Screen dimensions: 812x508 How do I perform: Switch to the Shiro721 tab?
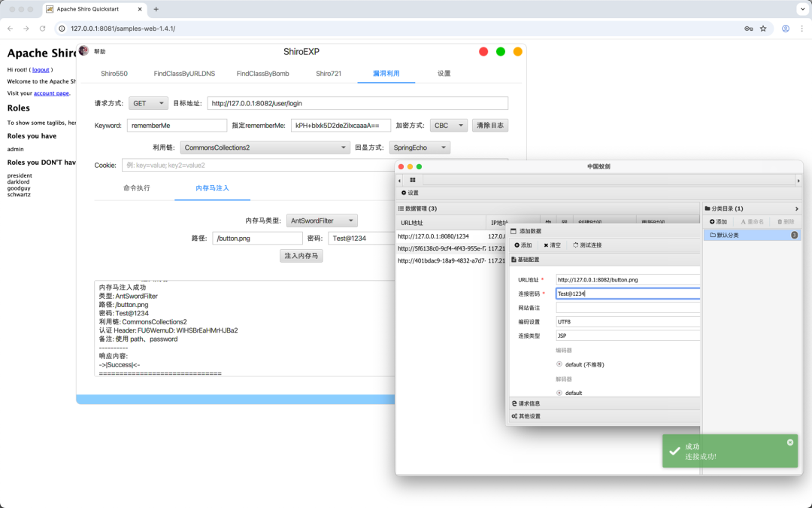click(x=329, y=74)
